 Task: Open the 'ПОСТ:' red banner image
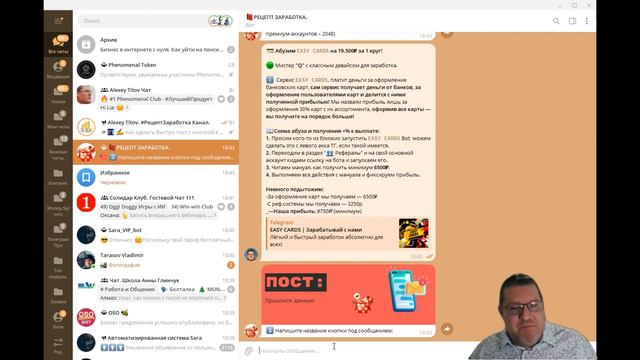coord(348,295)
